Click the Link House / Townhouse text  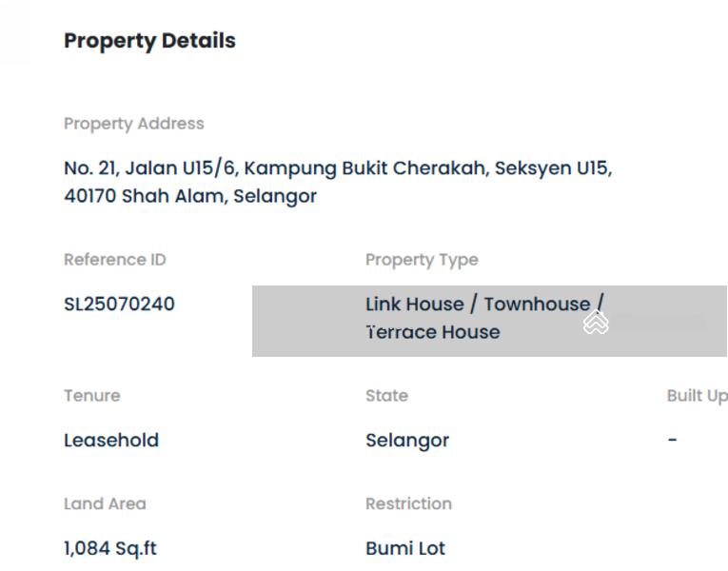pyautogui.click(x=479, y=305)
